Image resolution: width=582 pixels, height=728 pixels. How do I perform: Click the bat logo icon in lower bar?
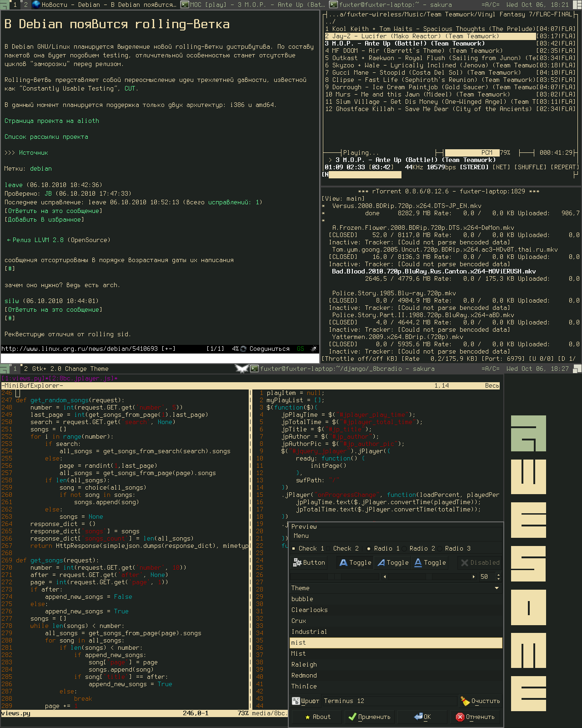(x=242, y=369)
